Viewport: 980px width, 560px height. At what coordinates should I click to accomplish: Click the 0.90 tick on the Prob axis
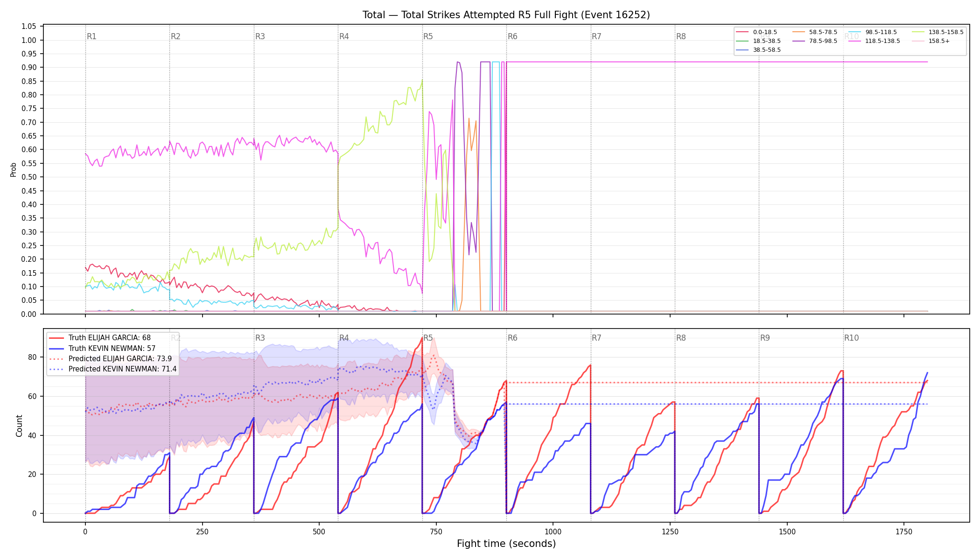(29, 68)
